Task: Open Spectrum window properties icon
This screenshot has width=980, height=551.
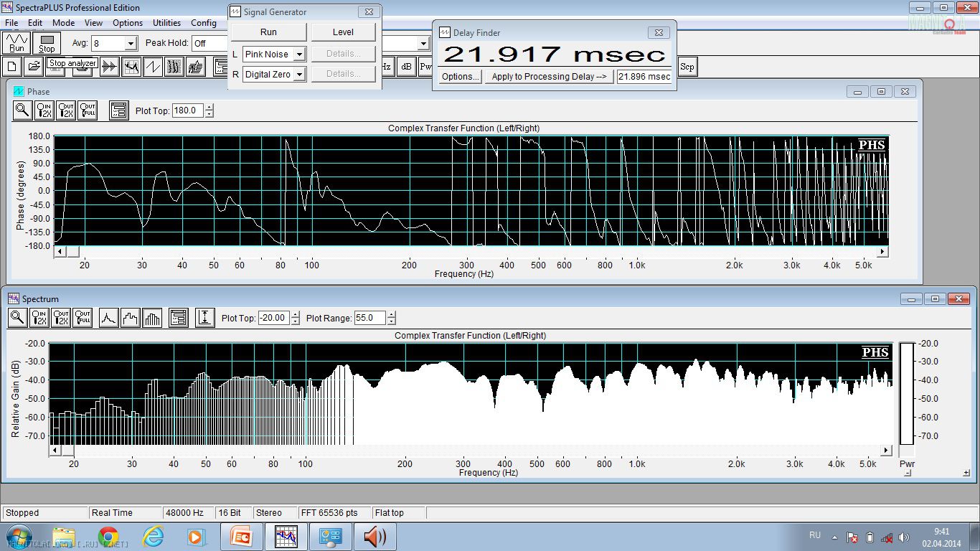Action: point(179,317)
